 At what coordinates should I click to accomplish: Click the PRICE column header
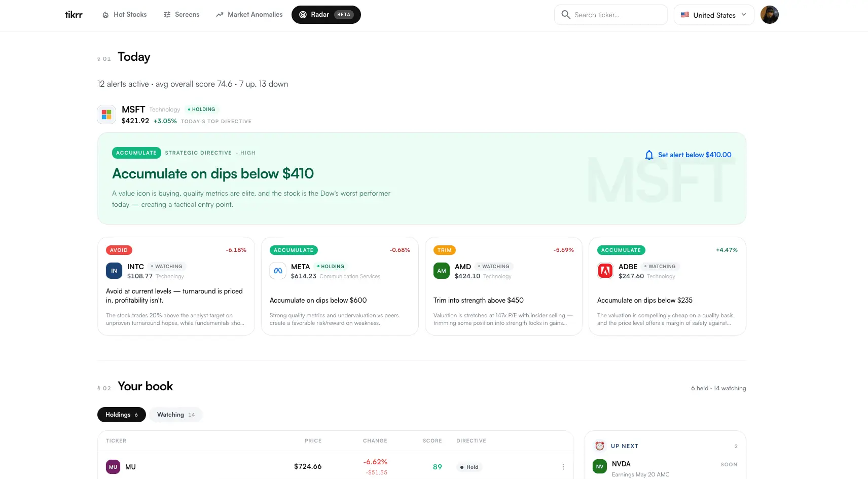tap(313, 441)
